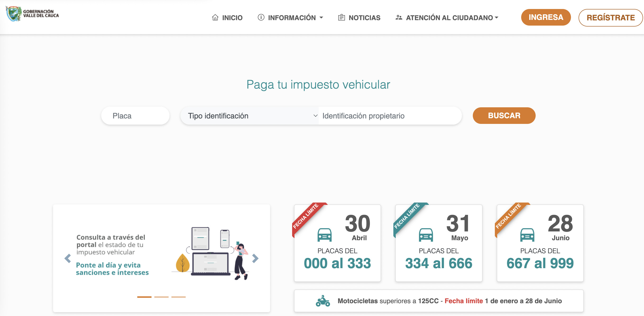Expand the INFORMACIÓN menu chevron

pos(322,18)
